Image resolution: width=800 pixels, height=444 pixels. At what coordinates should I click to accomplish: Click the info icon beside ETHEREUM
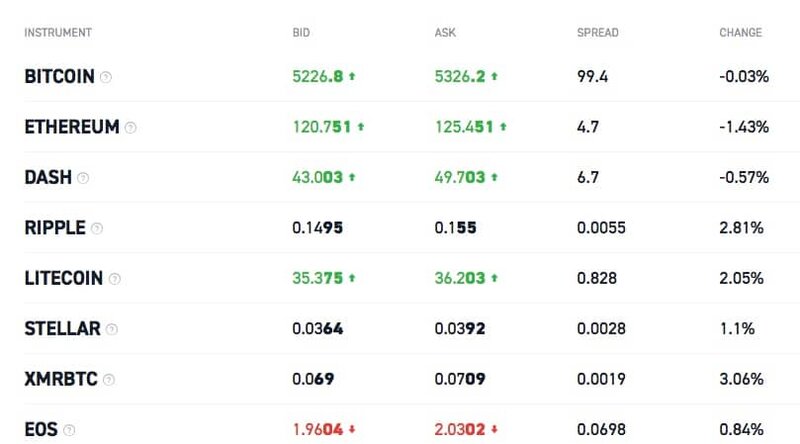[130, 128]
